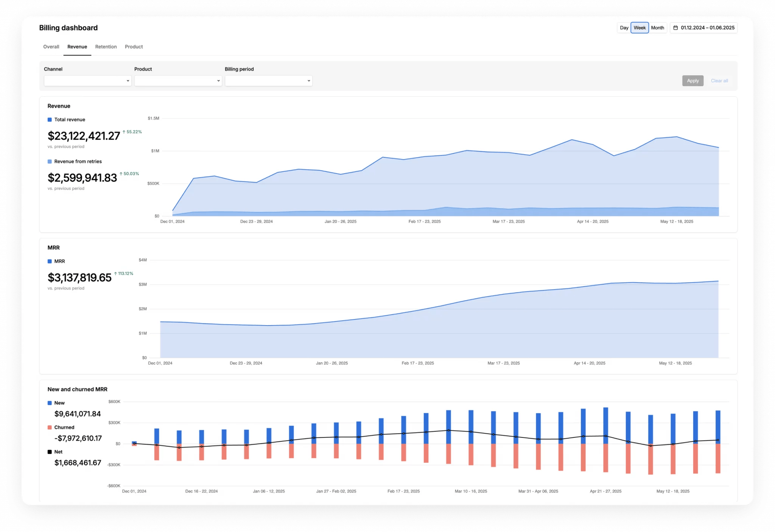Switch to Day view
This screenshot has height=532, width=775.
pyautogui.click(x=624, y=28)
